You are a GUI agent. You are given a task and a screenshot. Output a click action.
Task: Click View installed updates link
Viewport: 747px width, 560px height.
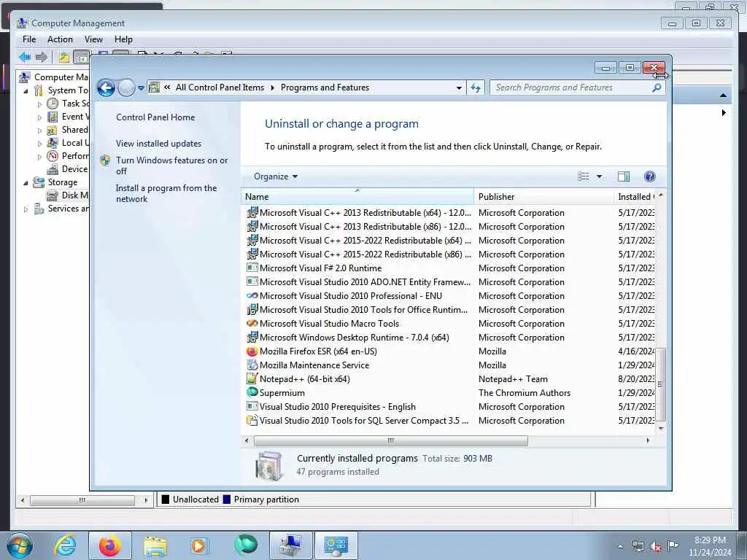(x=158, y=144)
